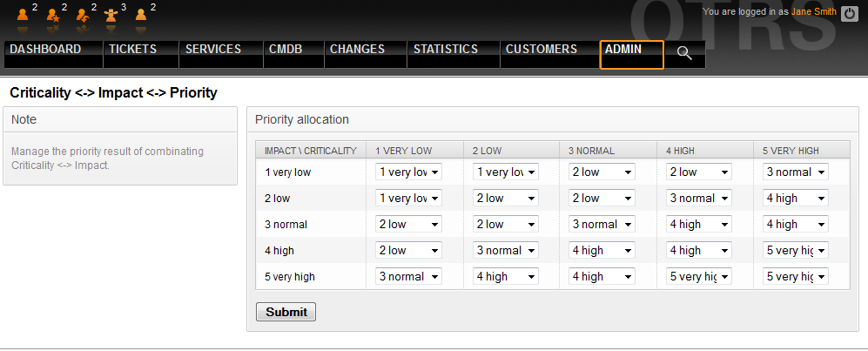Go to the Dashboard menu
This screenshot has width=868, height=351.
(45, 50)
